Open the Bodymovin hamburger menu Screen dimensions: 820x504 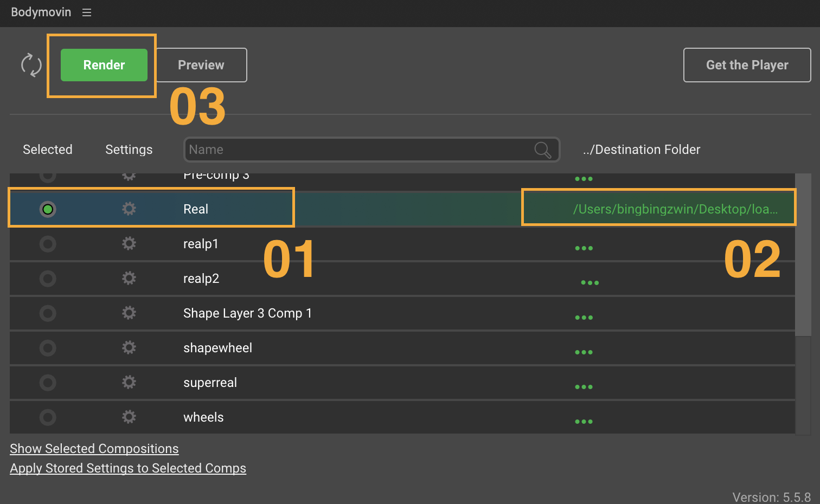click(x=87, y=12)
